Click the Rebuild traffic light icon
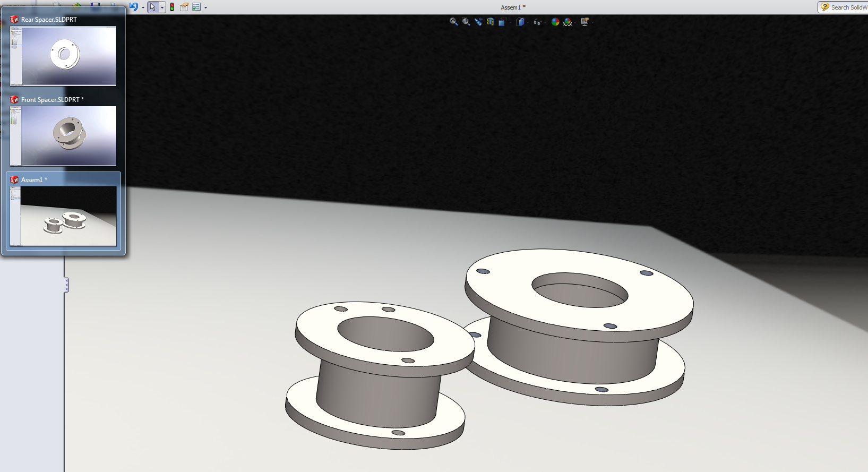This screenshot has width=868, height=472. pos(172,7)
